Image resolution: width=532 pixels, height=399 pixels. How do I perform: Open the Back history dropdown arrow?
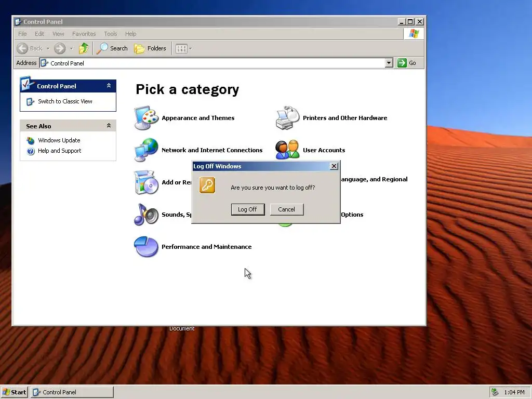tap(48, 48)
